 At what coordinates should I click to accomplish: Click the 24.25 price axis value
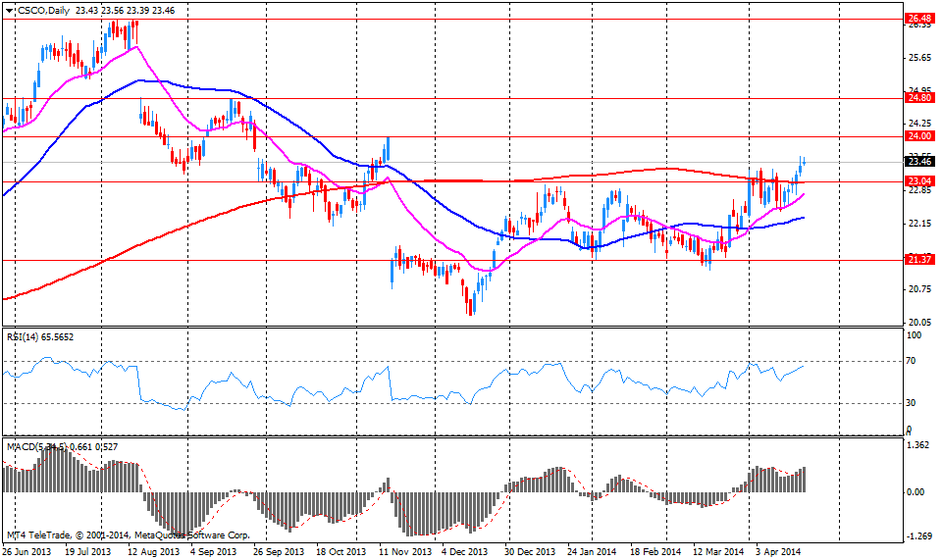click(x=920, y=124)
